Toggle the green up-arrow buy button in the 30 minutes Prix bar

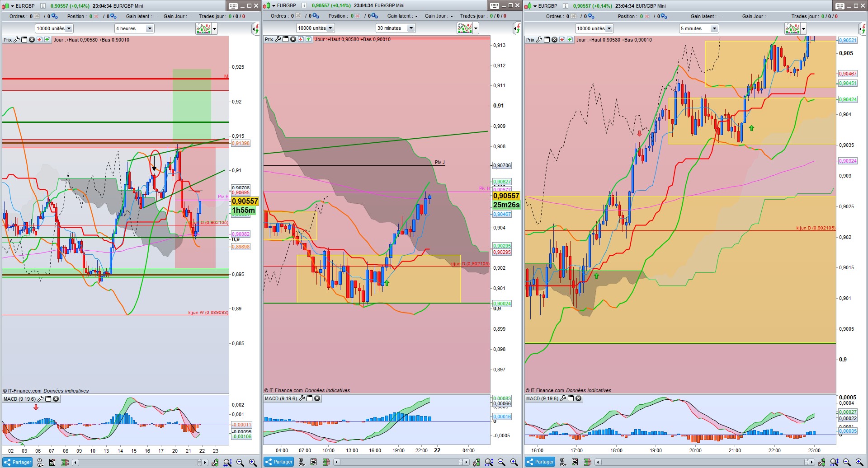tap(308, 39)
